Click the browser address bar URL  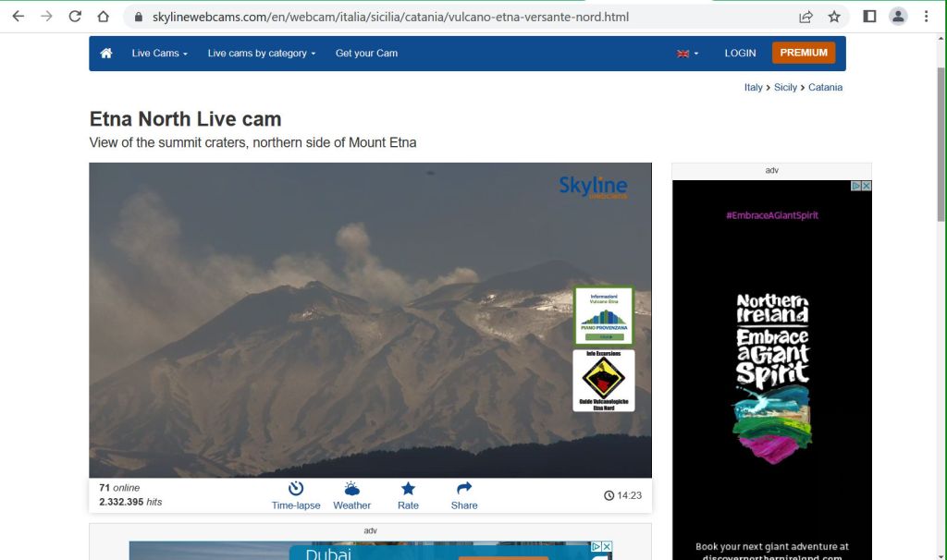point(388,17)
